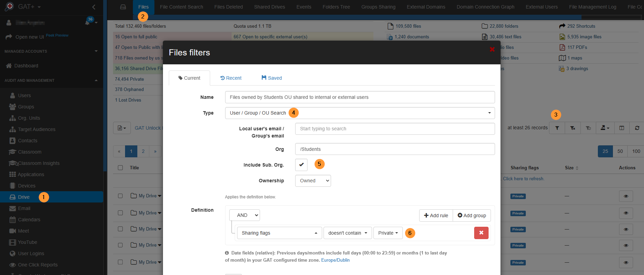
Task: Go to page 2 of results
Action: click(143, 151)
